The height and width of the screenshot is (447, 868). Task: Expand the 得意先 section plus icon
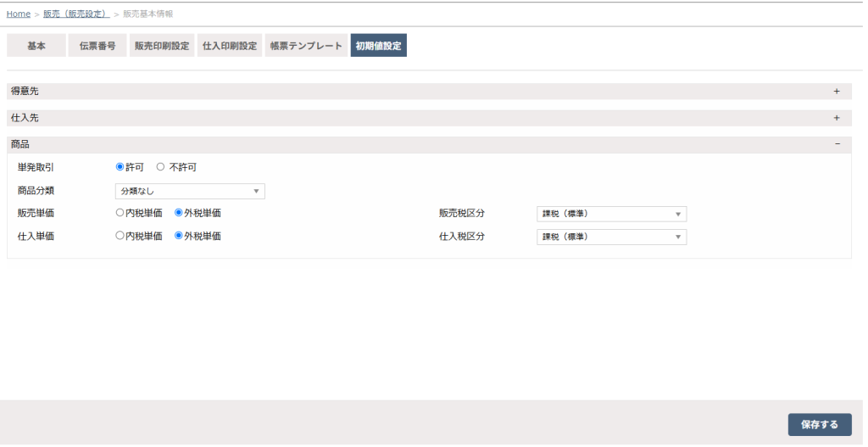coord(837,92)
